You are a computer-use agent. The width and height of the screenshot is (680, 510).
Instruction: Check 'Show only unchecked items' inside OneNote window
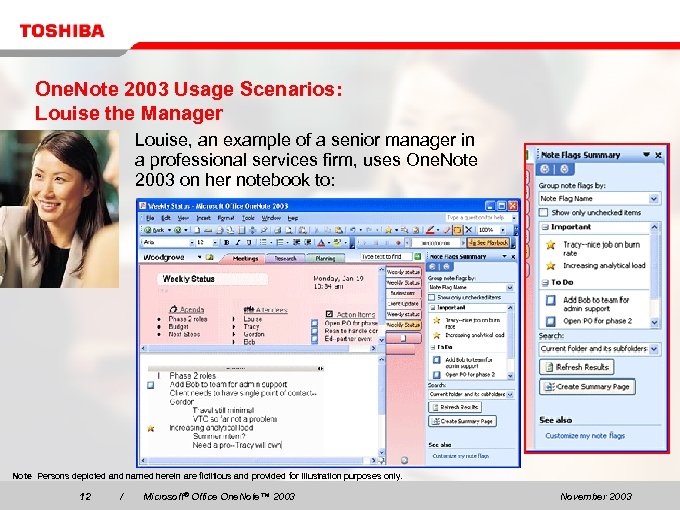432,298
